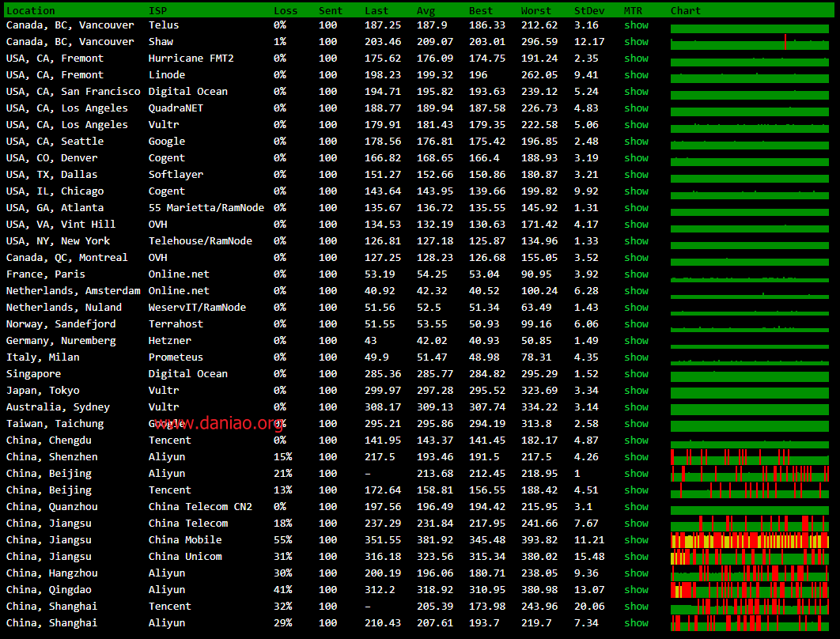
Task: Select the "Telehouse/RamNode" ISP name
Action: 200,241
